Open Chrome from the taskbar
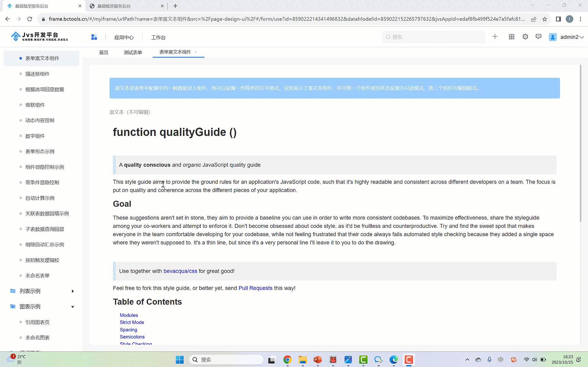588x367 pixels. point(288,360)
